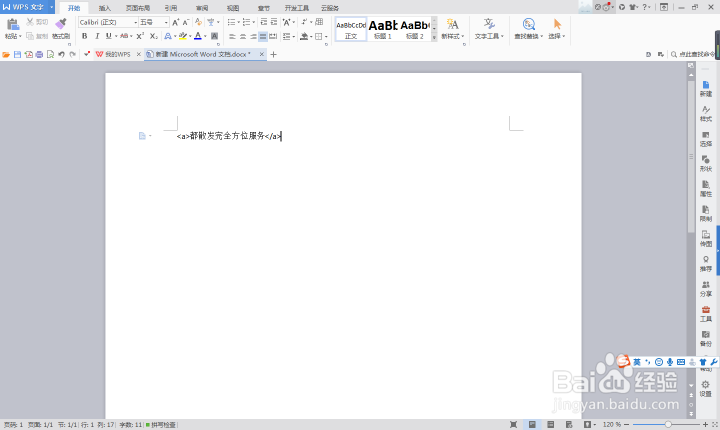
Task: Click the export to PDF icon
Action: tap(28, 54)
